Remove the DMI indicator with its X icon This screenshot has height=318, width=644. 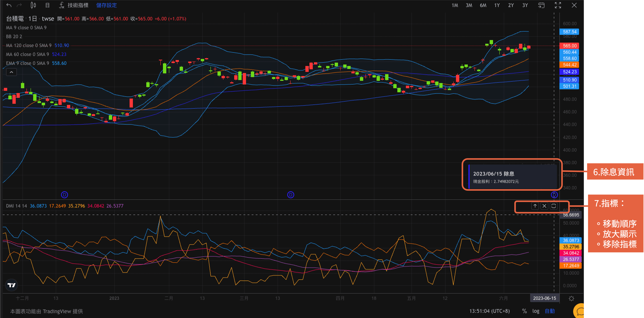click(544, 206)
